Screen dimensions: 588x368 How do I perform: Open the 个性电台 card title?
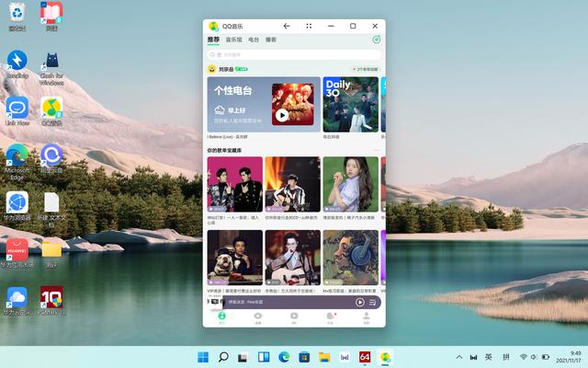[232, 90]
